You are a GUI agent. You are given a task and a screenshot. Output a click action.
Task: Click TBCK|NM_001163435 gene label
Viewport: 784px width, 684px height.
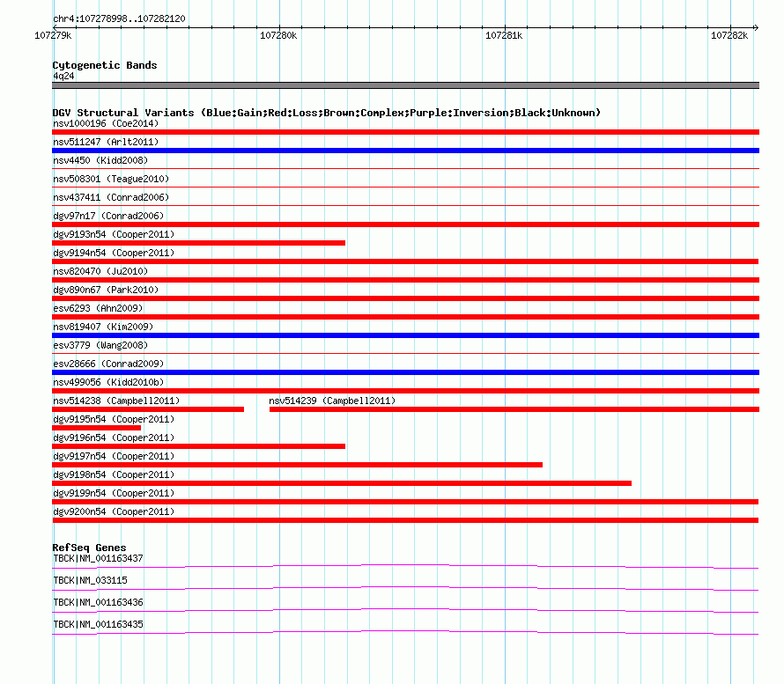pyautogui.click(x=98, y=624)
